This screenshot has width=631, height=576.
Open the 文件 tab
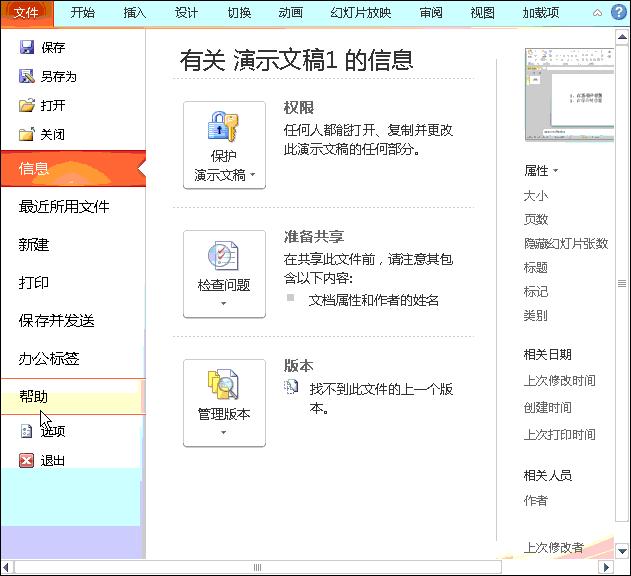[x=27, y=13]
